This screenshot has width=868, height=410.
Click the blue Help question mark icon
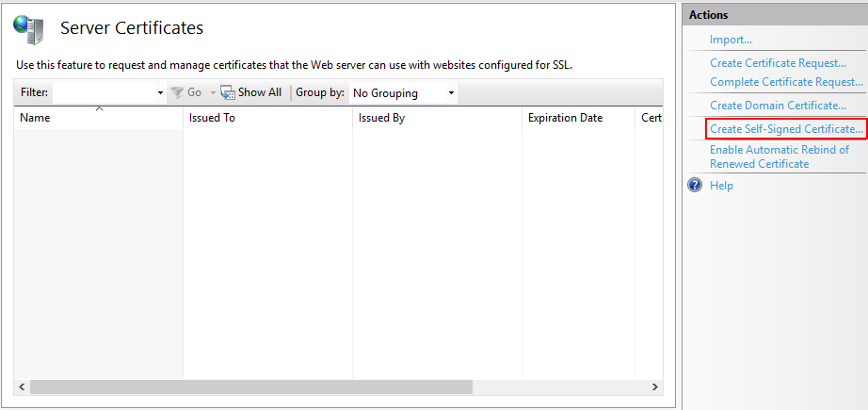pyautogui.click(x=696, y=186)
